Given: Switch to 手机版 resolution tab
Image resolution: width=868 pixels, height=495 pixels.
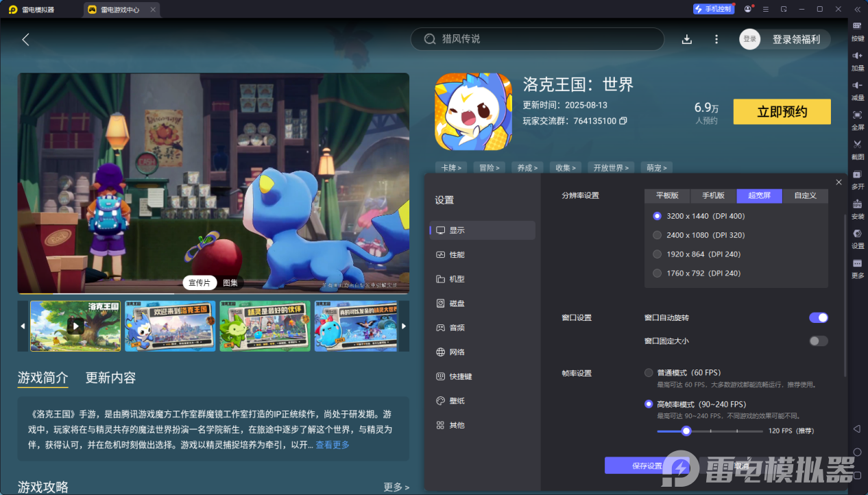Looking at the screenshot, I should pyautogui.click(x=713, y=195).
